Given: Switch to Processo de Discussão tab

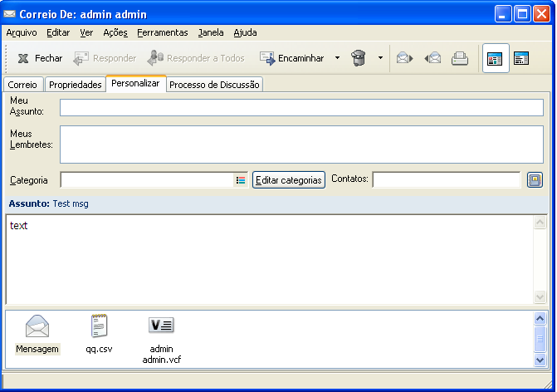Looking at the screenshot, I should pyautogui.click(x=214, y=85).
